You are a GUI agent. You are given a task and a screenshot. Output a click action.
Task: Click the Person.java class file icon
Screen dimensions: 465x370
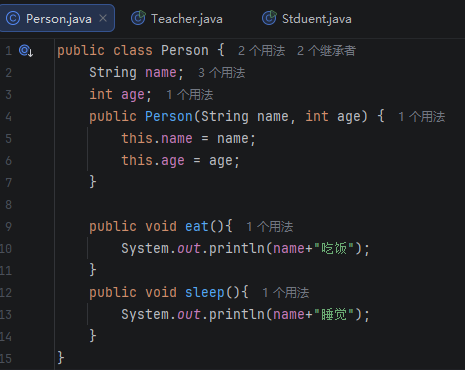coord(13,18)
